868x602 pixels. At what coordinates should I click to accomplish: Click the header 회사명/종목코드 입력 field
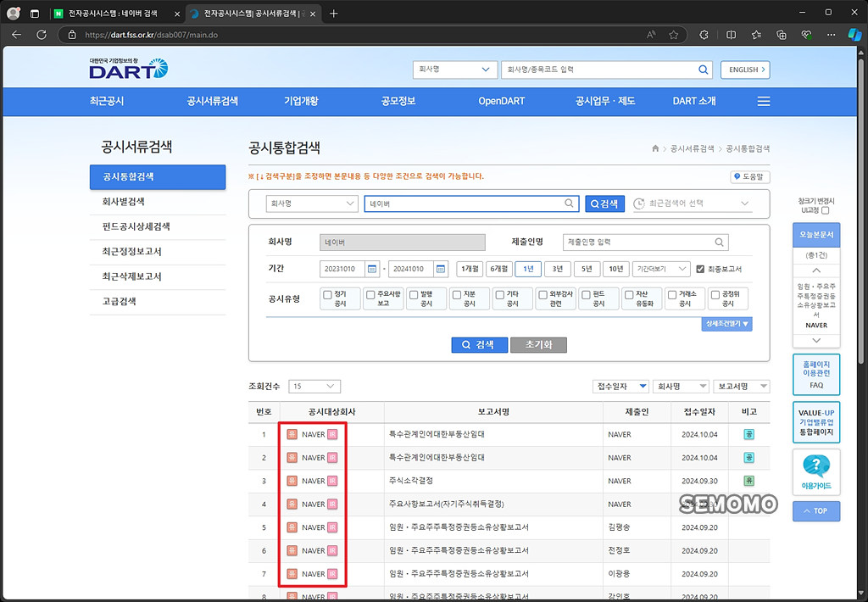[607, 70]
